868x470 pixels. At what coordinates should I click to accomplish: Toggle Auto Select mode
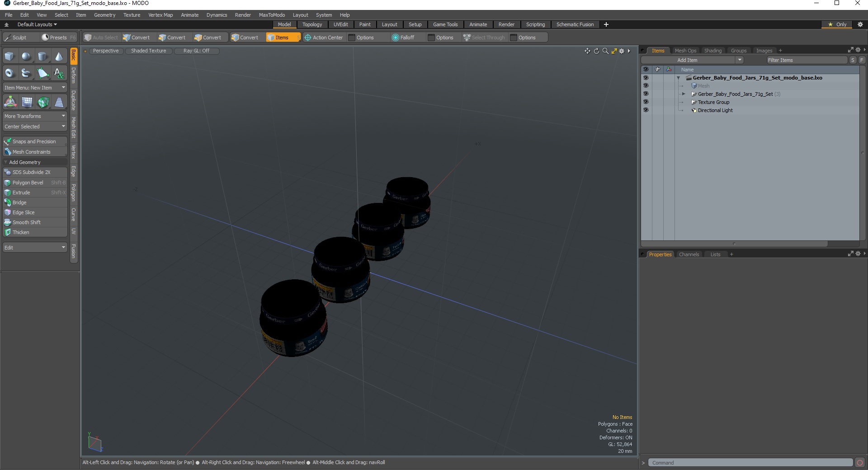[x=101, y=38]
